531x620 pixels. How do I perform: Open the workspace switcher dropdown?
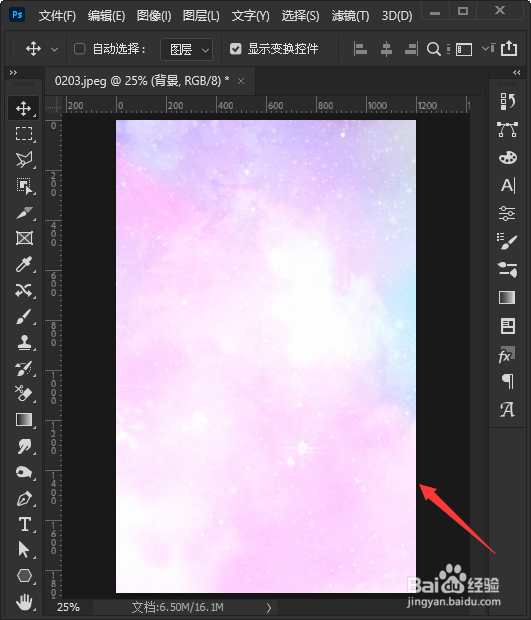(x=486, y=48)
